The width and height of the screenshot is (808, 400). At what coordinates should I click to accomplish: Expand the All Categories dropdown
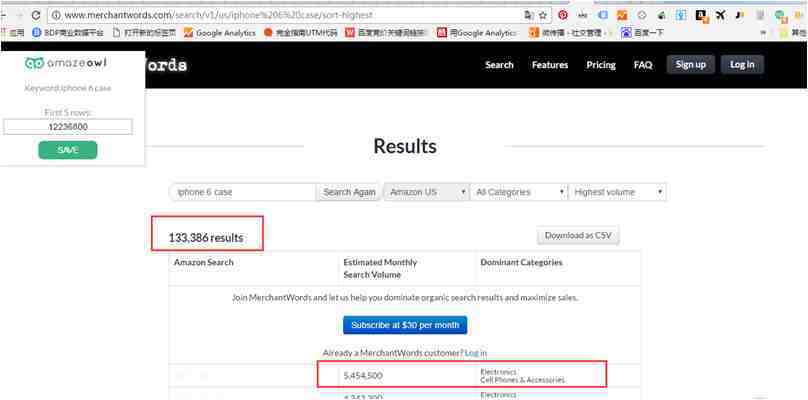[519, 192]
